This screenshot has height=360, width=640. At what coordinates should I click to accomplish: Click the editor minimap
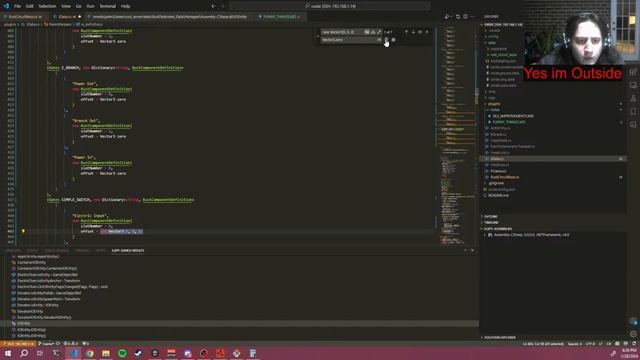457,135
